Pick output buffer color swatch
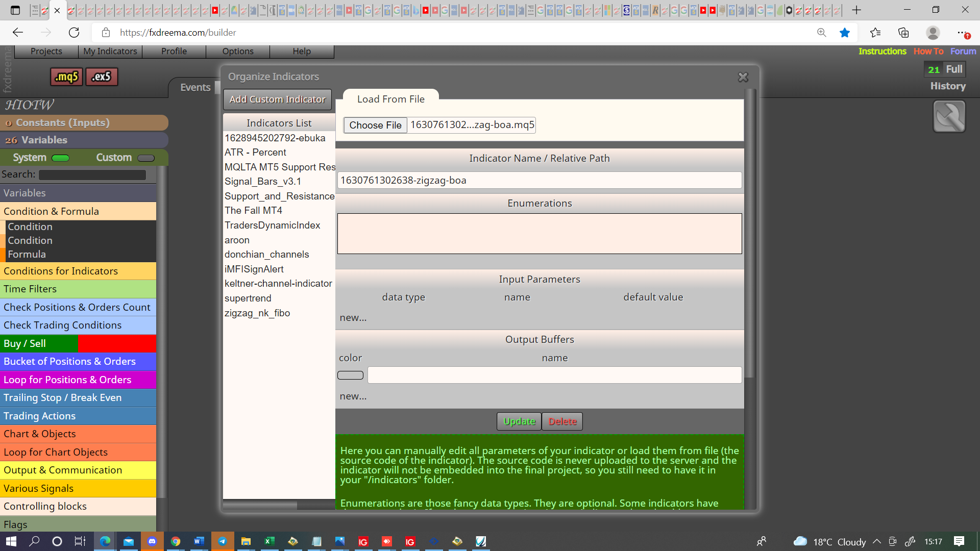Image resolution: width=980 pixels, height=551 pixels. (x=351, y=375)
